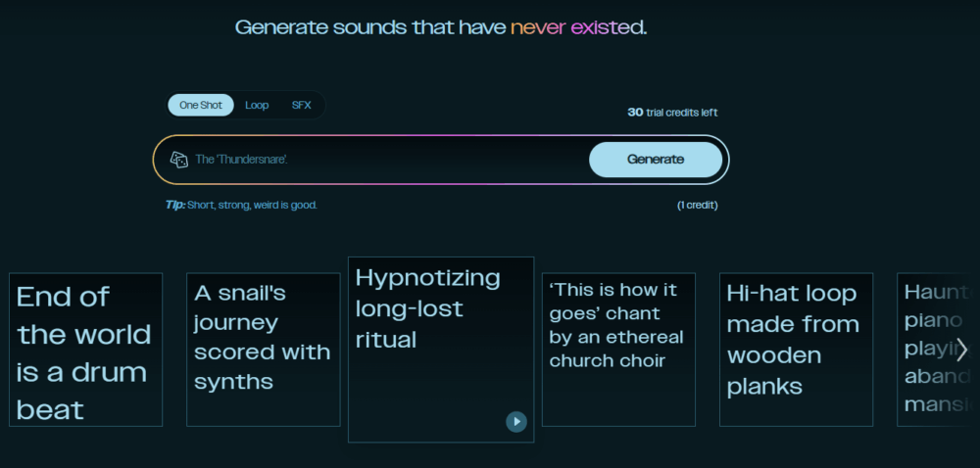Screen dimensions: 980x468
Task: Click the '30 trial credits left' label
Action: [x=672, y=113]
